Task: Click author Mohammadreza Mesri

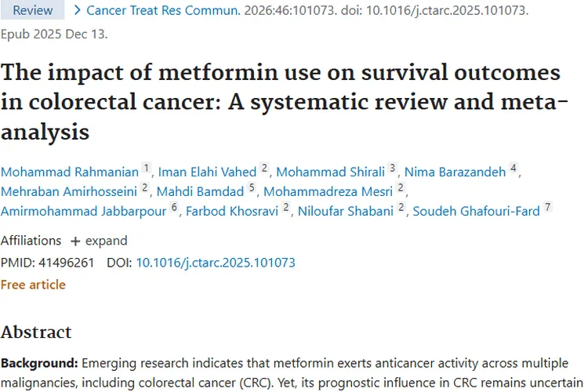Action: [328, 191]
